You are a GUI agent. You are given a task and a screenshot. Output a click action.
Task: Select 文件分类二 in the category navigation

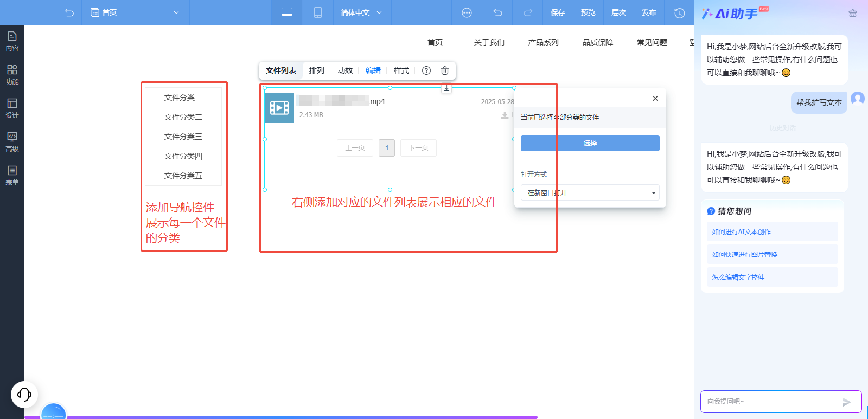coord(183,117)
